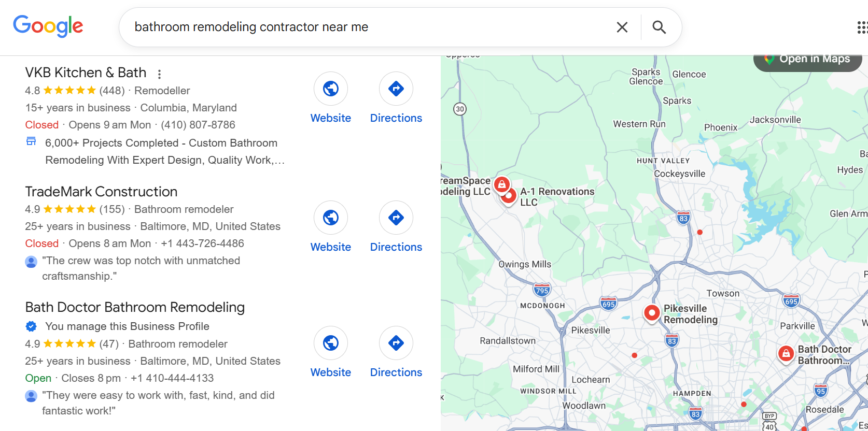
Task: Open the TradeMark Construction listing title
Action: [101, 192]
